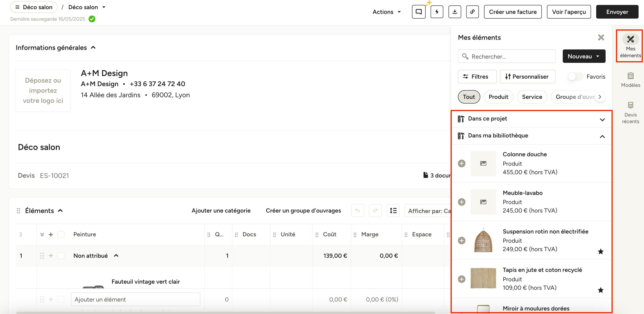Click the copy link icon
Image resolution: width=644 pixels, height=314 pixels.
click(472, 12)
